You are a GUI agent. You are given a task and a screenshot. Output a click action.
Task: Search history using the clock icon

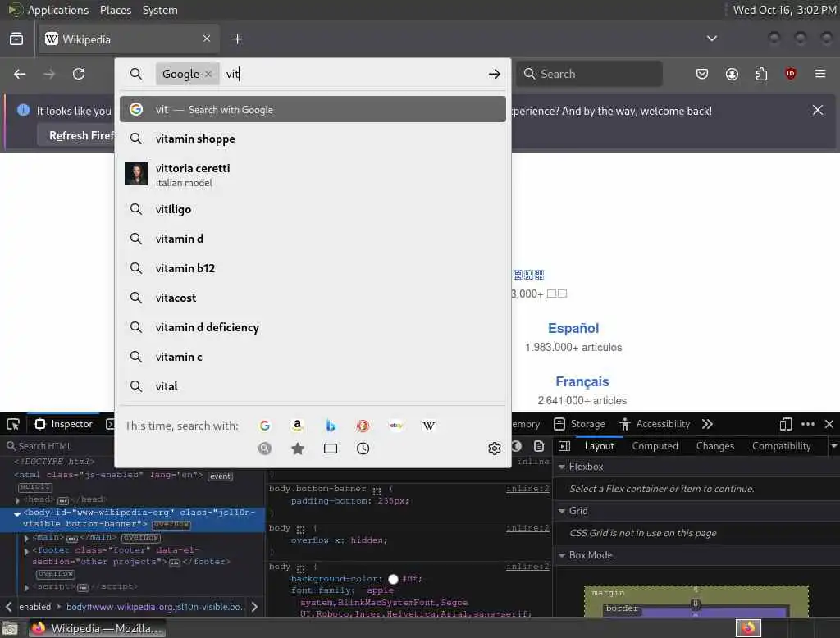363,449
